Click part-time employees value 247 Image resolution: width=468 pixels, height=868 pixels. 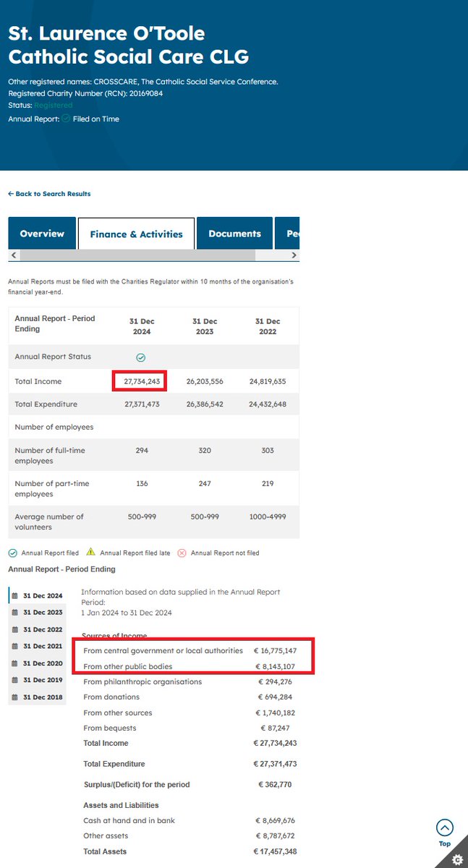coord(205,484)
